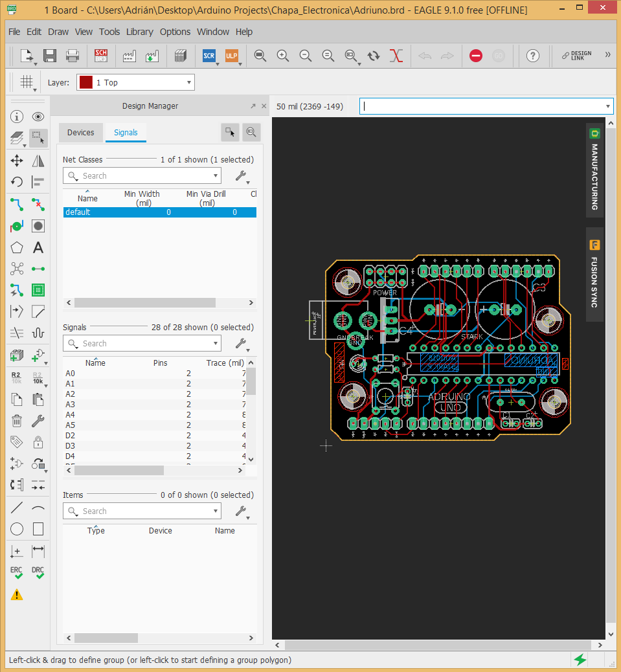Toggle the Manufacturing side panel
The height and width of the screenshot is (672, 621).
[594, 168]
